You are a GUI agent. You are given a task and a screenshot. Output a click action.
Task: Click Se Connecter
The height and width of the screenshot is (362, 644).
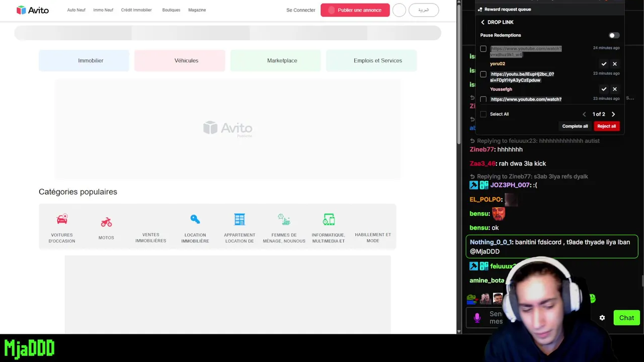[301, 10]
